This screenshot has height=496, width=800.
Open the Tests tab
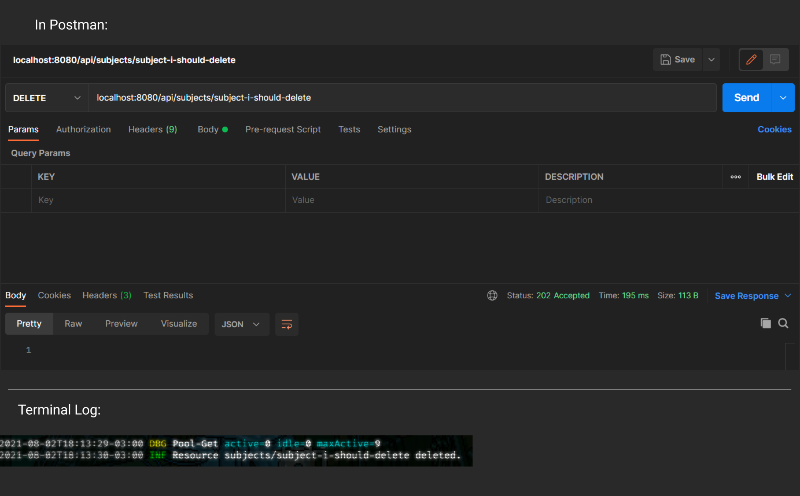point(349,130)
